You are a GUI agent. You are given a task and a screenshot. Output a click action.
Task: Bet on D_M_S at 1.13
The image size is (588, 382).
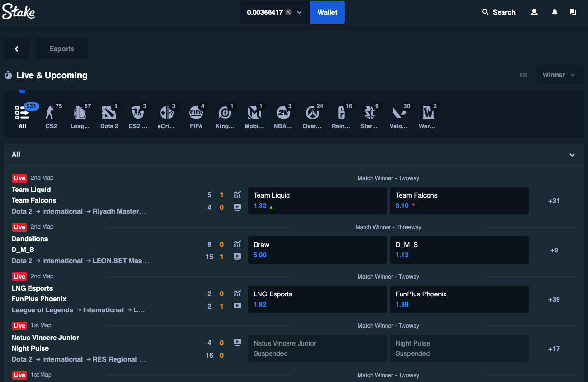pyautogui.click(x=459, y=250)
